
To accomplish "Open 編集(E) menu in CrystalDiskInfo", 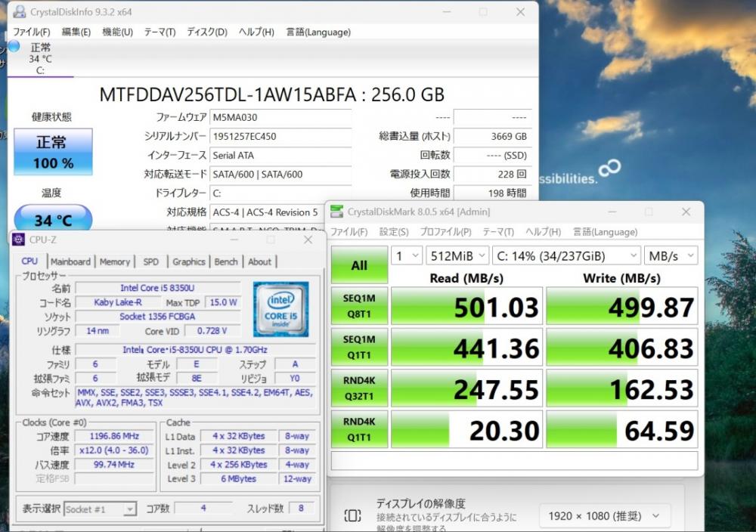I will (x=76, y=32).
